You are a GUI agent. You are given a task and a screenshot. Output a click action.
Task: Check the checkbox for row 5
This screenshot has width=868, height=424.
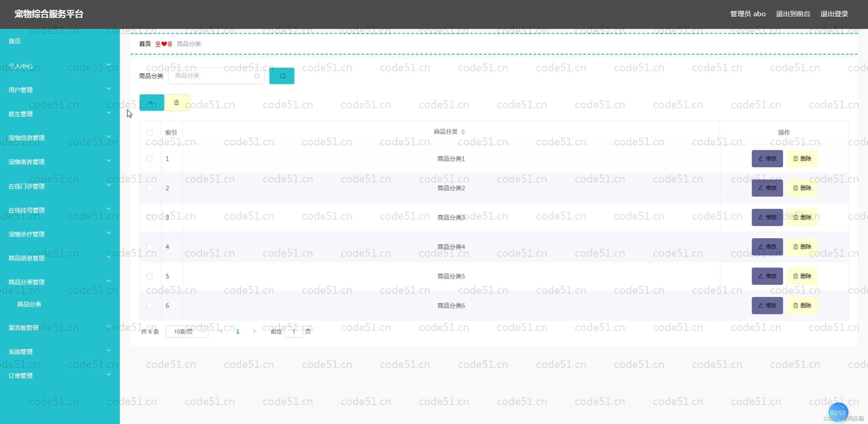(x=150, y=276)
